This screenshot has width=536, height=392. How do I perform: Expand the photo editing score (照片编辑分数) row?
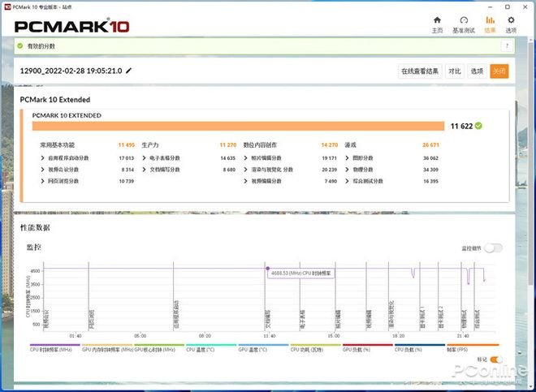[x=246, y=158]
